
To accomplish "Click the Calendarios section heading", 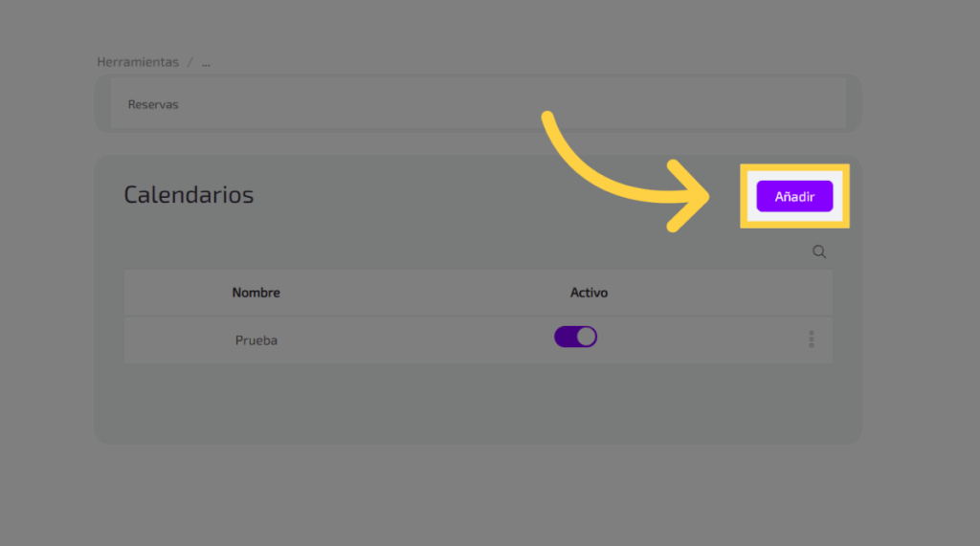I will pos(189,195).
